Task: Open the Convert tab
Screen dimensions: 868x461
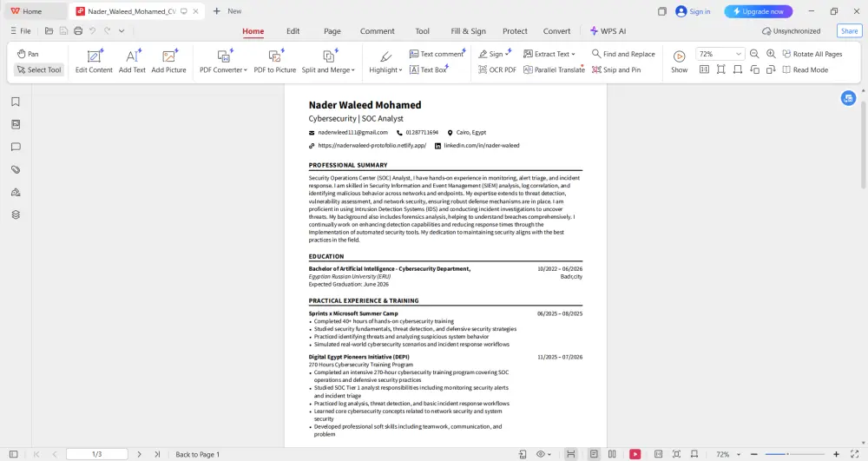Action: (x=556, y=31)
